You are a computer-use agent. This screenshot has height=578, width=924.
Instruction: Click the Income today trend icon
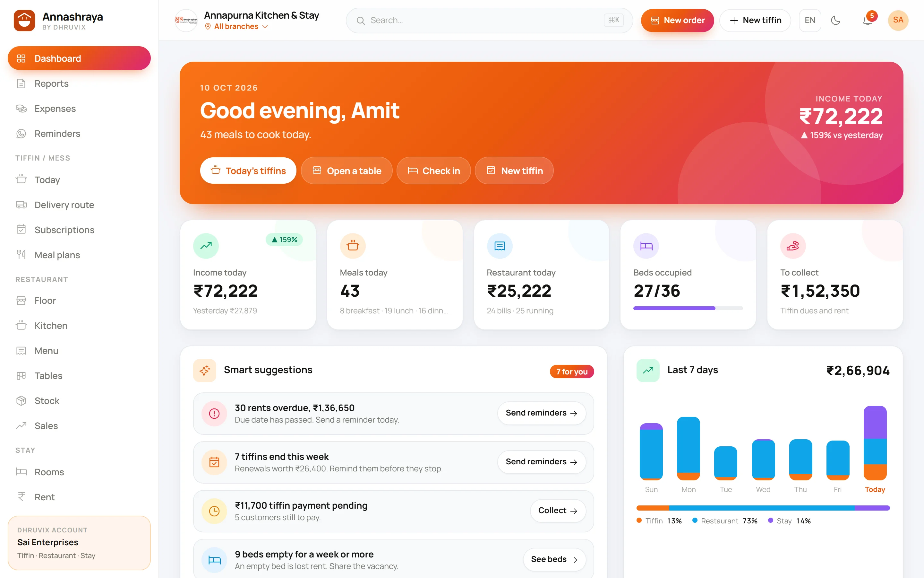pyautogui.click(x=206, y=246)
